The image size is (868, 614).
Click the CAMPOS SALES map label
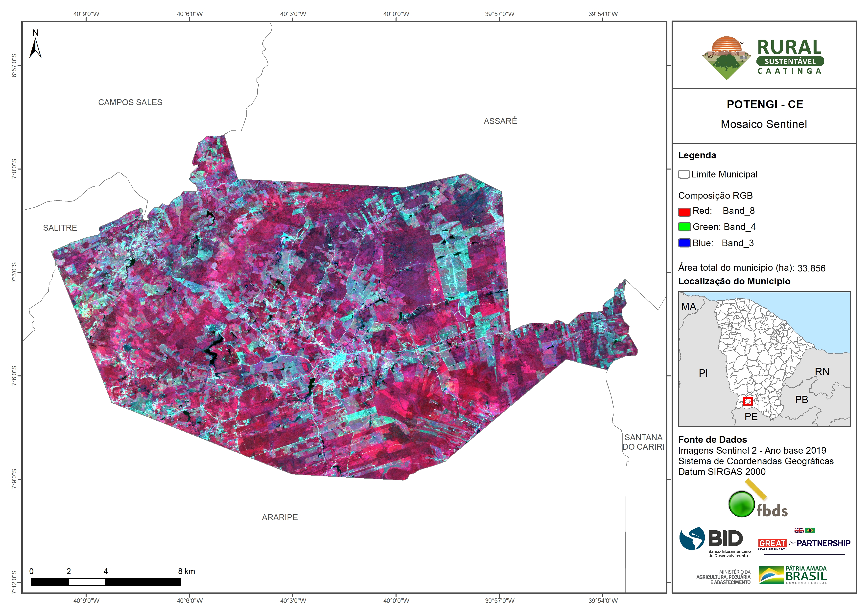pyautogui.click(x=130, y=102)
